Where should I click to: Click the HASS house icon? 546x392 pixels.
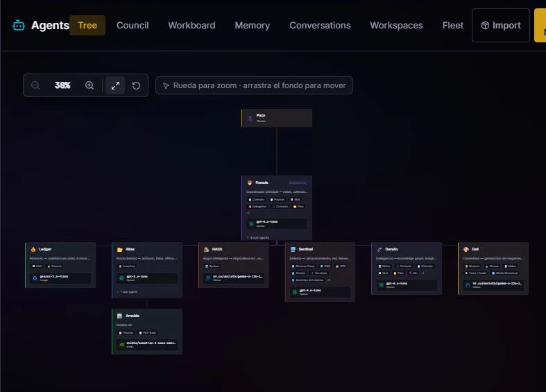click(206, 249)
